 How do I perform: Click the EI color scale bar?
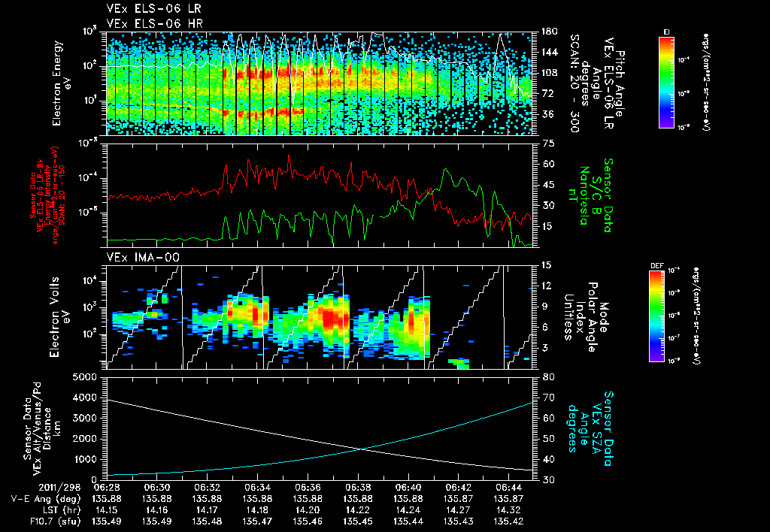coord(666,82)
